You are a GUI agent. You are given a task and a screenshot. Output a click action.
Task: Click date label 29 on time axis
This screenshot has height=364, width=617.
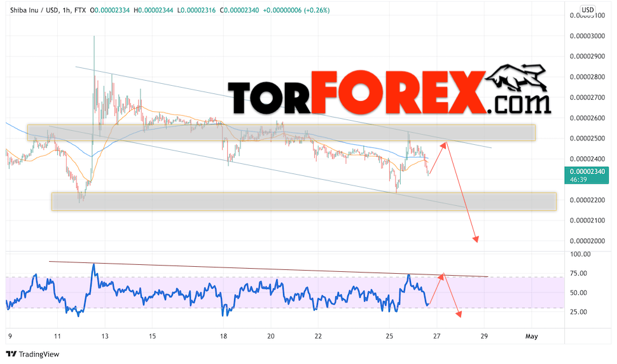pyautogui.click(x=484, y=336)
